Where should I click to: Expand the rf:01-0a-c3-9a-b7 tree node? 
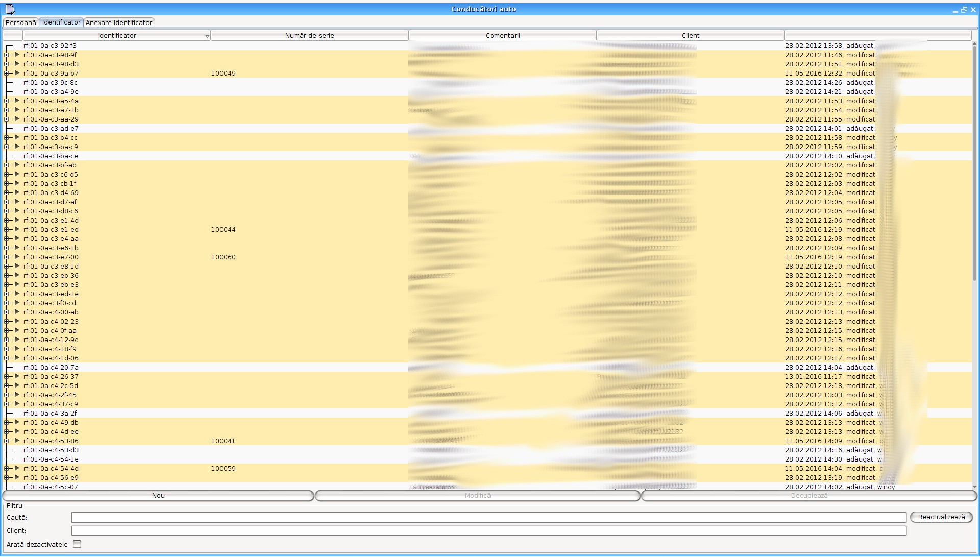[7, 74]
